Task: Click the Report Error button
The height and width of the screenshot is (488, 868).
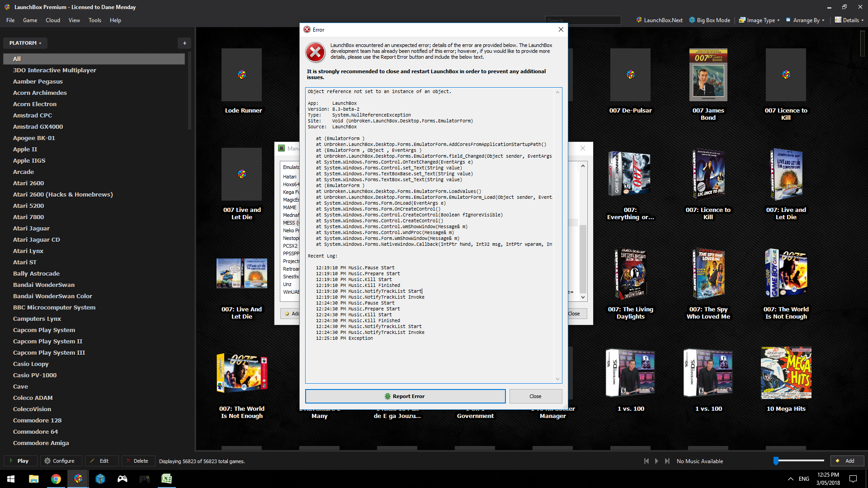Action: click(x=405, y=396)
